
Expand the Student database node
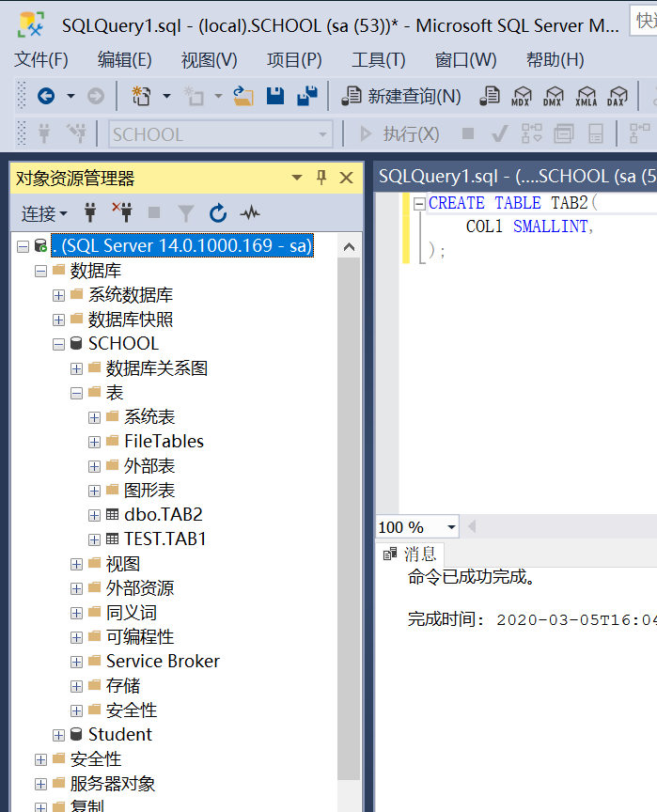pyautogui.click(x=58, y=735)
